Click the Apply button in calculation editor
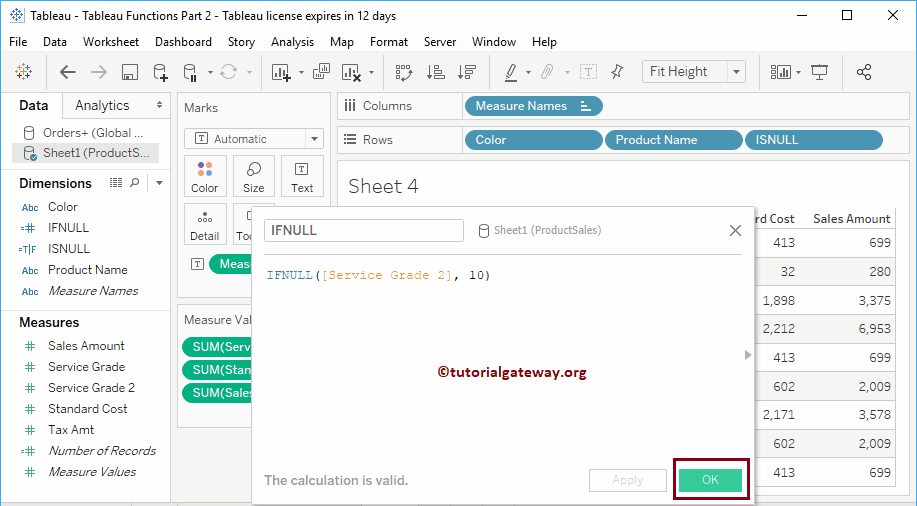Image resolution: width=917 pixels, height=506 pixels. (628, 480)
